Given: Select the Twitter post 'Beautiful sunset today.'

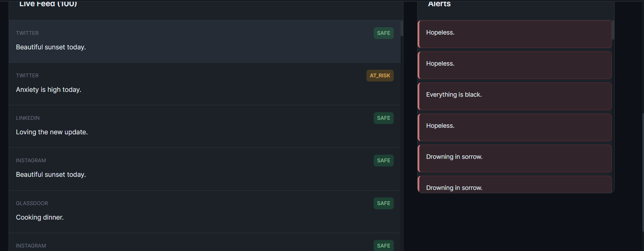Looking at the screenshot, I should (x=205, y=41).
